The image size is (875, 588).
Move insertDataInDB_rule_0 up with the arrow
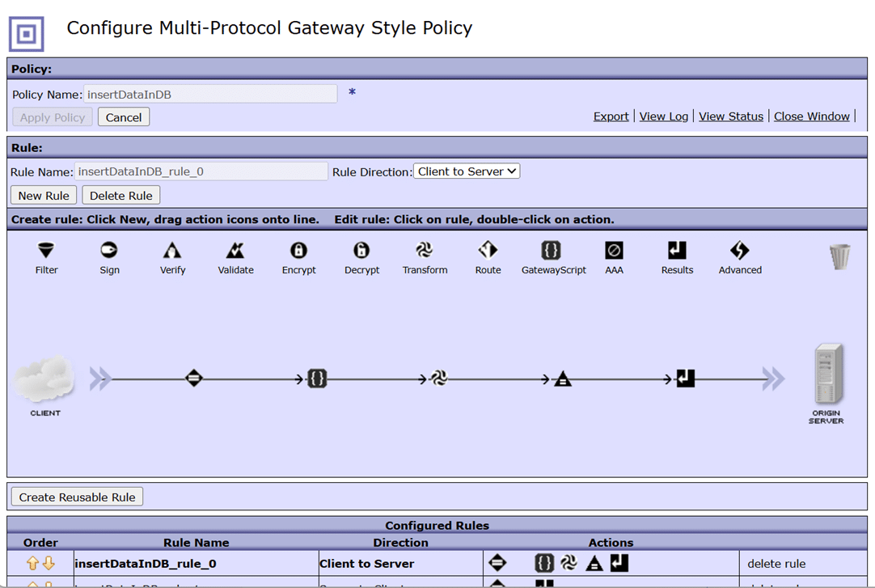tap(33, 564)
